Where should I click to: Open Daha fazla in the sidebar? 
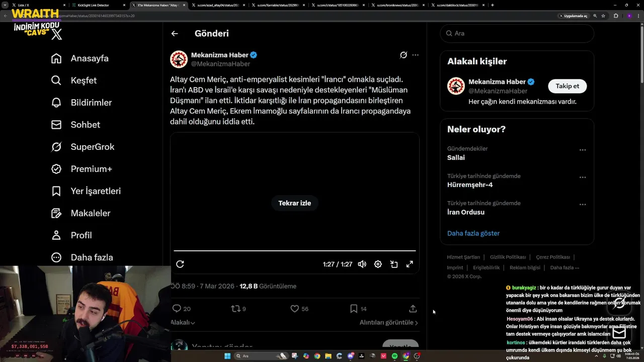[82, 257]
